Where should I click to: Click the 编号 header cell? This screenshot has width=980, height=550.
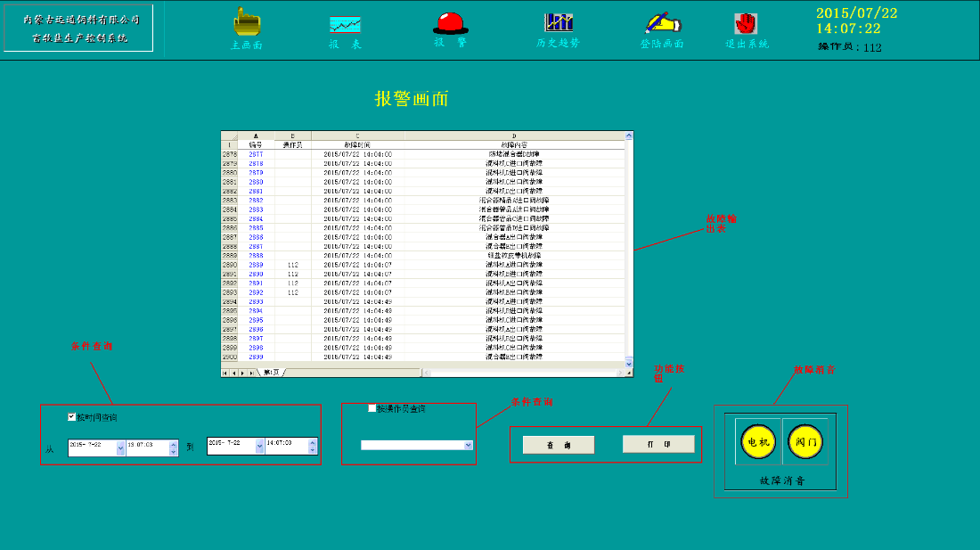[x=256, y=145]
